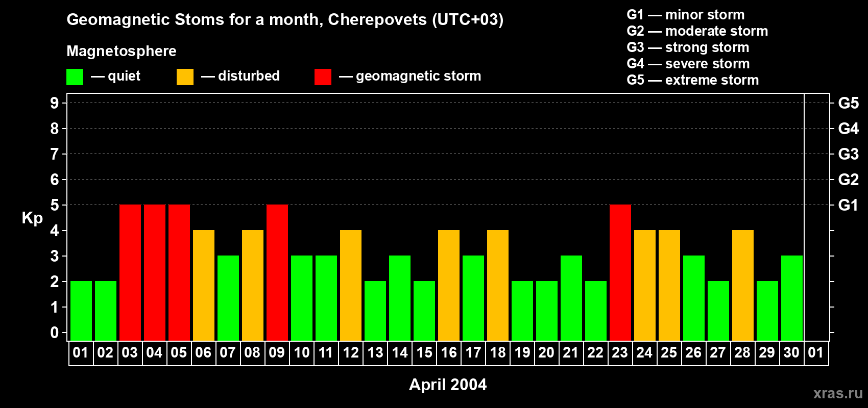Click the green bar for April 14
The image size is (868, 408).
tap(399, 298)
